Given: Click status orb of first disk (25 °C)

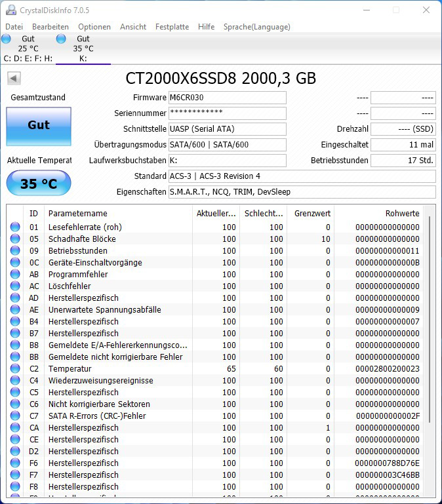Looking at the screenshot, I should (6, 39).
